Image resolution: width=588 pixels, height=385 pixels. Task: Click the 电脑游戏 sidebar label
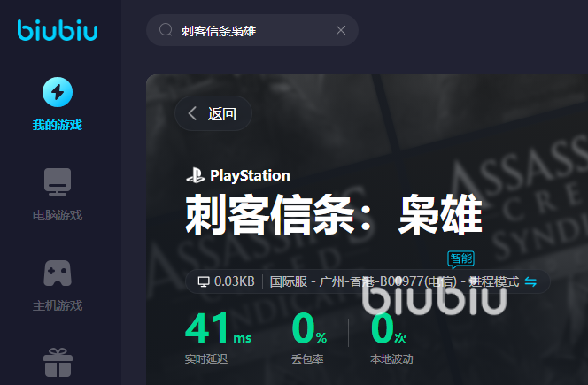point(58,215)
